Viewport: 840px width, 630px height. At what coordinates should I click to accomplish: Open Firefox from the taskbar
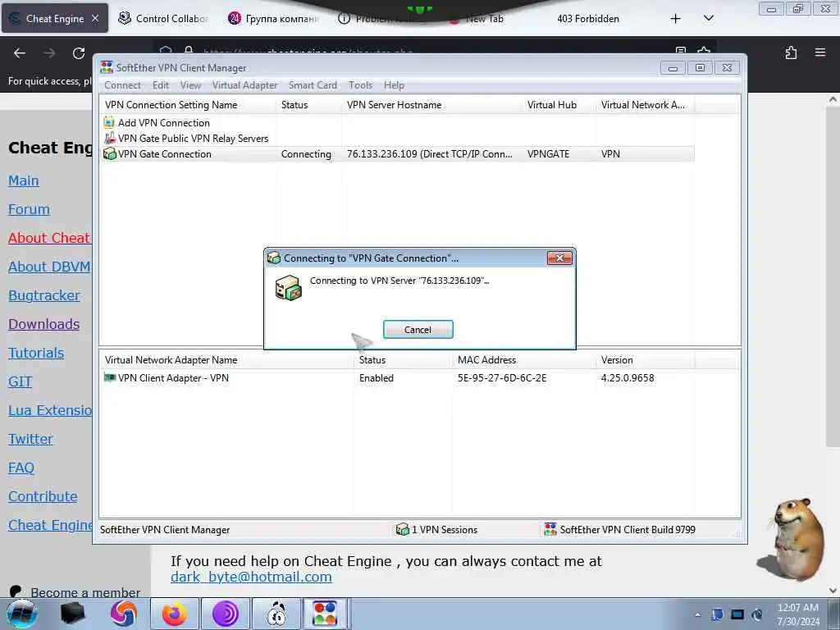(x=174, y=614)
